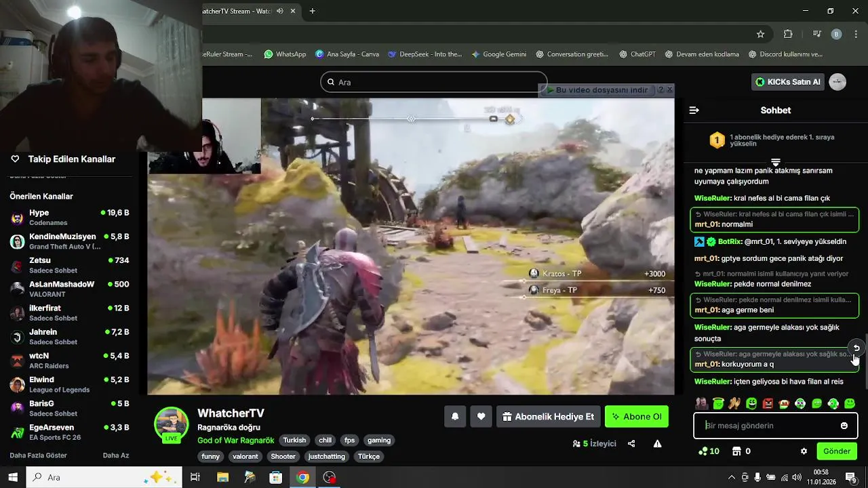
Task: Open the media control icon in Chrome toolbar
Action: point(817,34)
